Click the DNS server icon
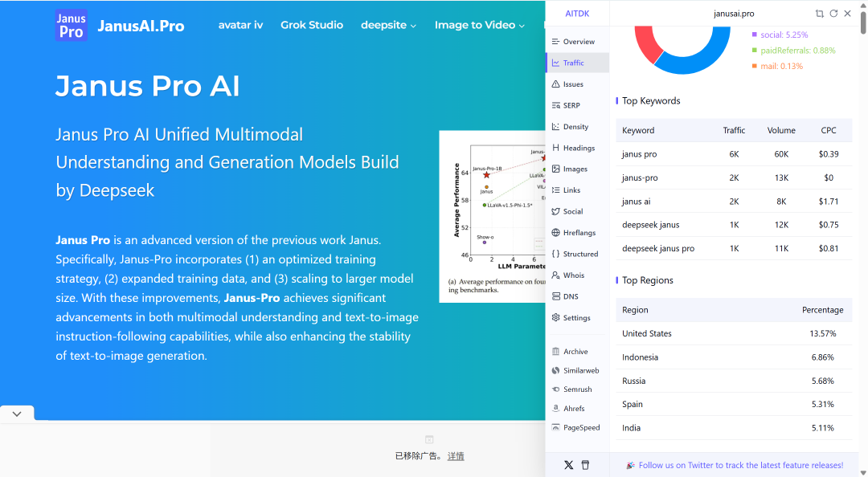This screenshot has width=868, height=477. pos(556,296)
